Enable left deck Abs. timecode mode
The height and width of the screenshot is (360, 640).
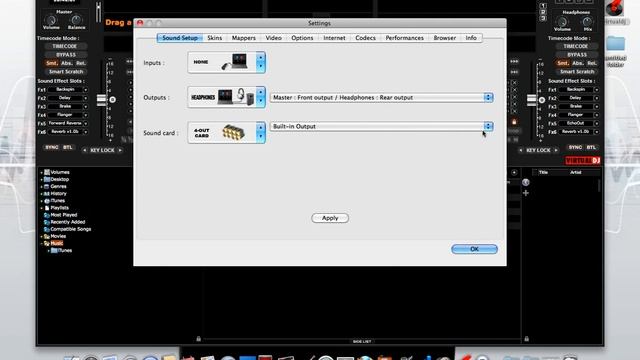click(x=67, y=63)
